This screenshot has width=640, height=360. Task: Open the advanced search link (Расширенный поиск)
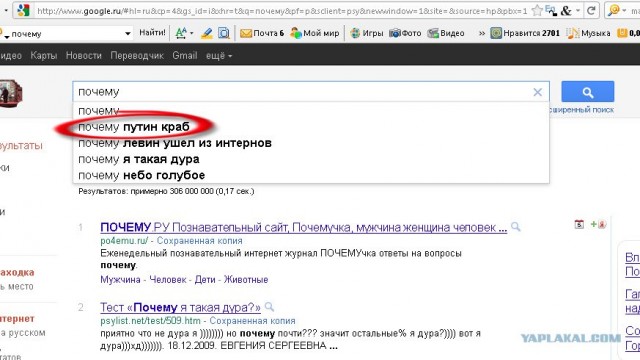click(582, 110)
